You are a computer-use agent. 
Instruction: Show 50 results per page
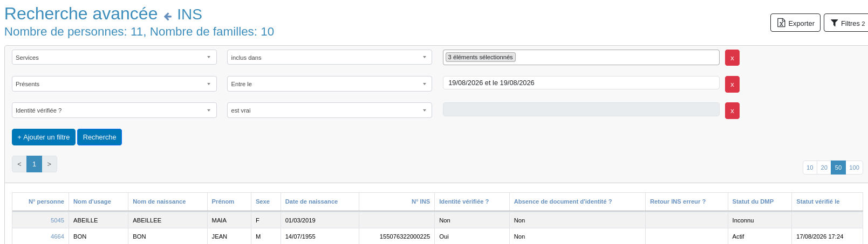click(838, 168)
